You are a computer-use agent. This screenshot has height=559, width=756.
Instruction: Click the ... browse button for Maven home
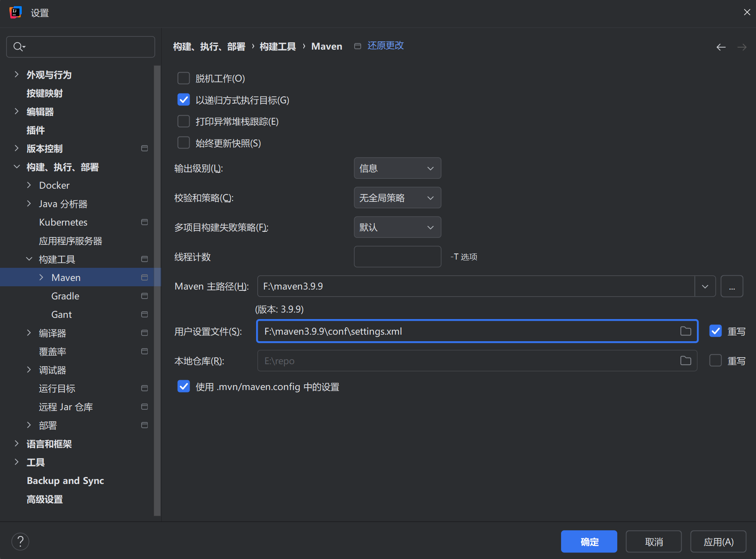click(x=732, y=286)
